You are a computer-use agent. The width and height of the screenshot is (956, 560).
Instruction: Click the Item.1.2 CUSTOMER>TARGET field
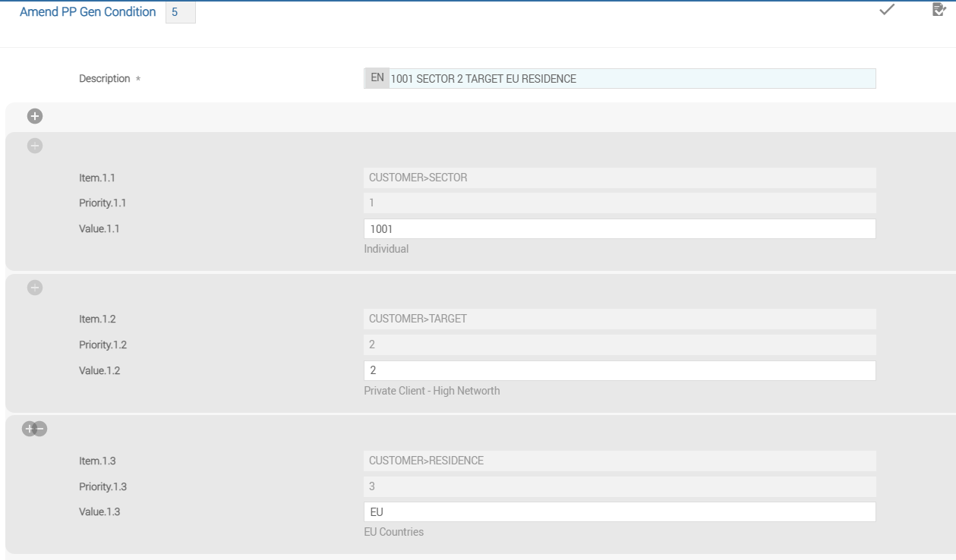pos(620,319)
